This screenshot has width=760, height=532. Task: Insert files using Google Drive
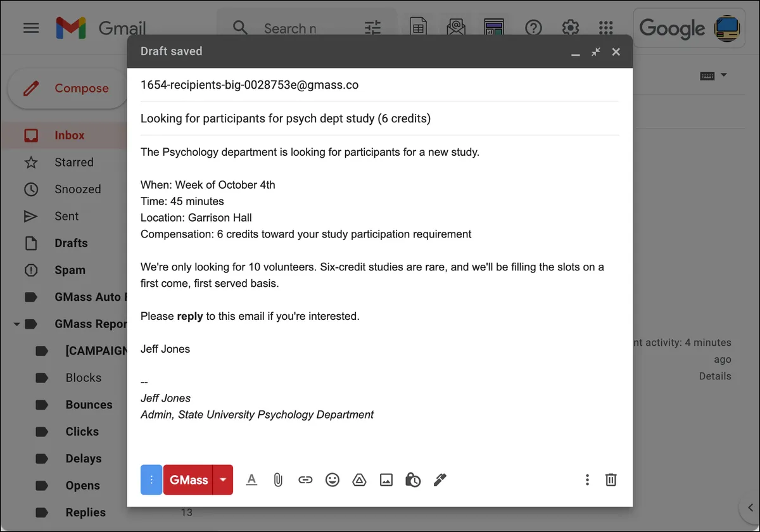(359, 479)
